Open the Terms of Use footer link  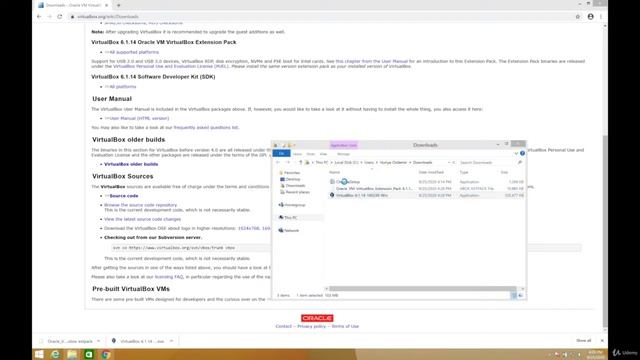(345, 326)
